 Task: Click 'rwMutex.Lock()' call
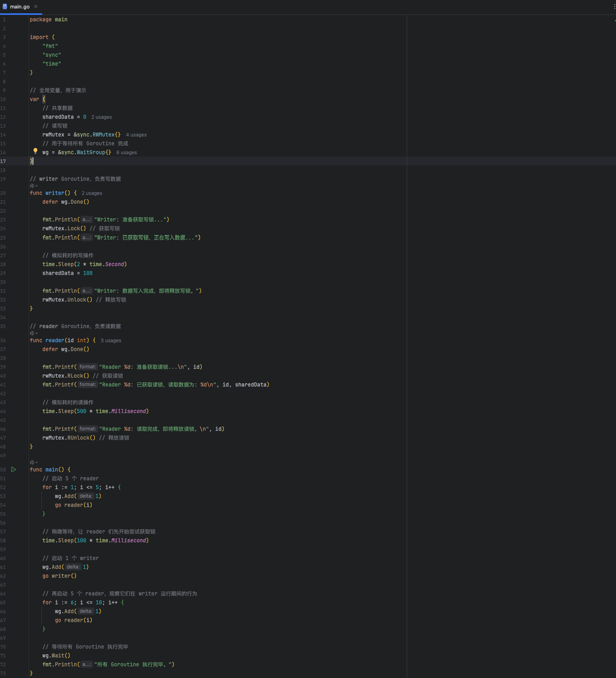coord(64,229)
